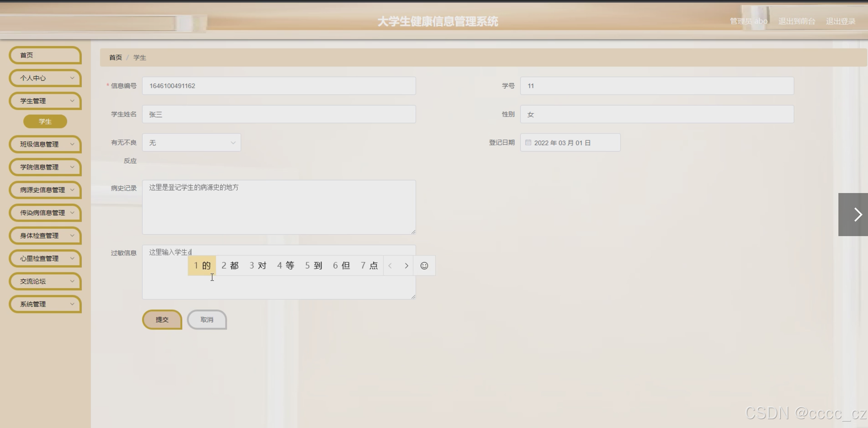Select IME candidate 1 的
Screen dimensions: 868x428
202,266
